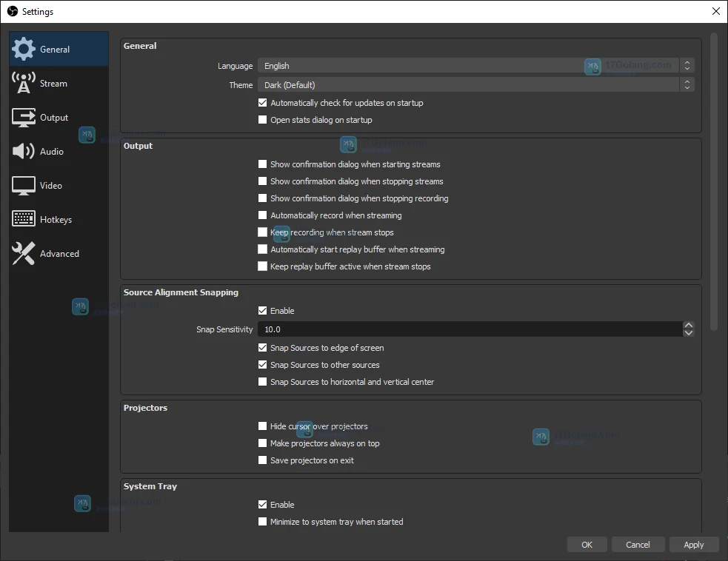
Task: Toggle automatic update check on startup
Action: coord(262,103)
